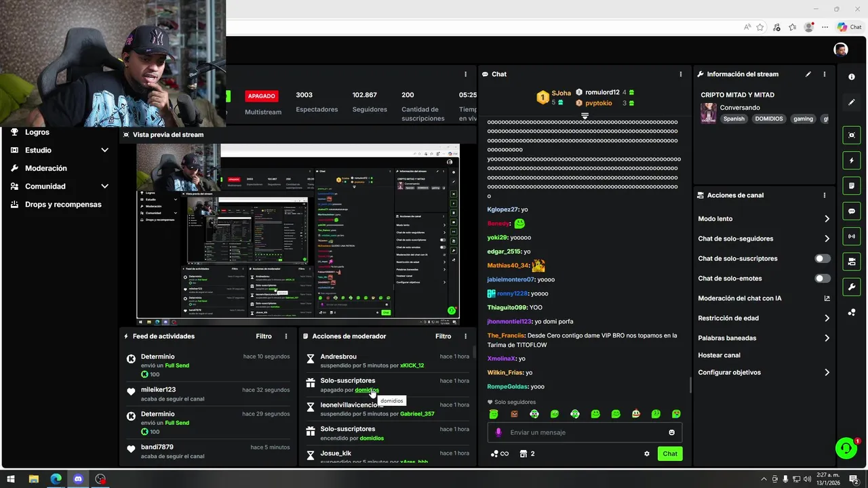Click the Vista previa del stream video
Screen dimensions: 868x488
pyautogui.click(x=298, y=231)
